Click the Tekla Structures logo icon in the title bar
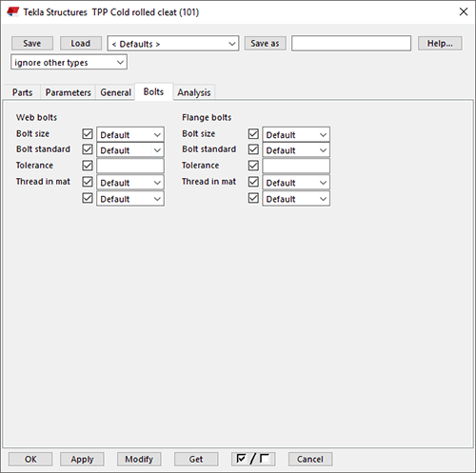The height and width of the screenshot is (473, 476). [13, 12]
